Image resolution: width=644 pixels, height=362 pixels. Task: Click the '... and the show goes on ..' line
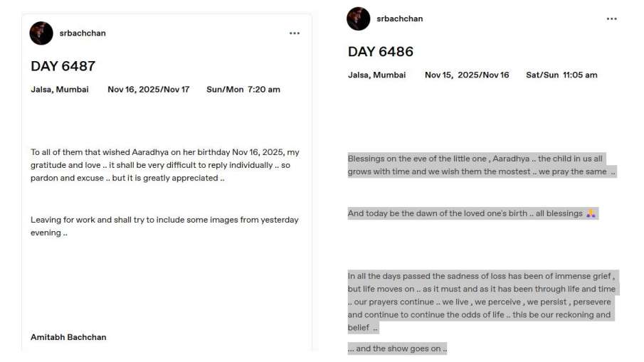tap(397, 348)
